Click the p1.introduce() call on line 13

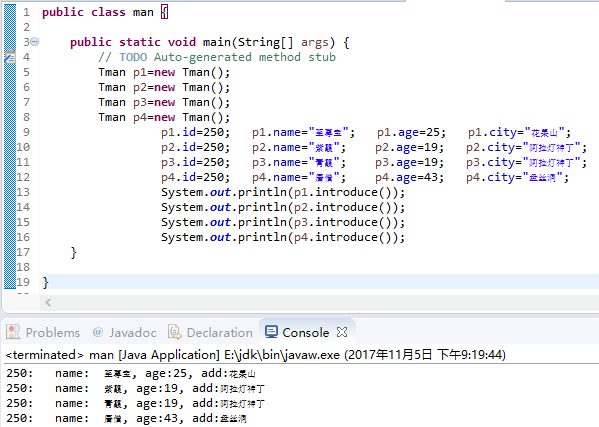342,192
